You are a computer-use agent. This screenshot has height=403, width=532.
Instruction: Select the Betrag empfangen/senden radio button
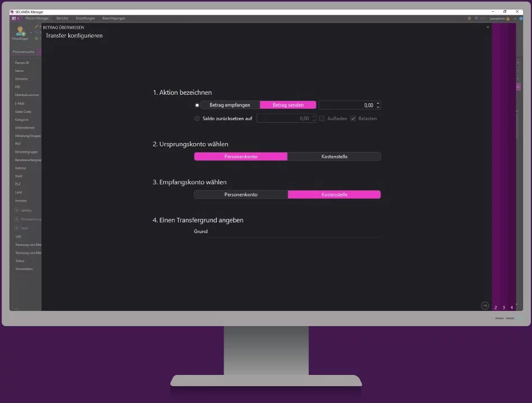point(197,106)
